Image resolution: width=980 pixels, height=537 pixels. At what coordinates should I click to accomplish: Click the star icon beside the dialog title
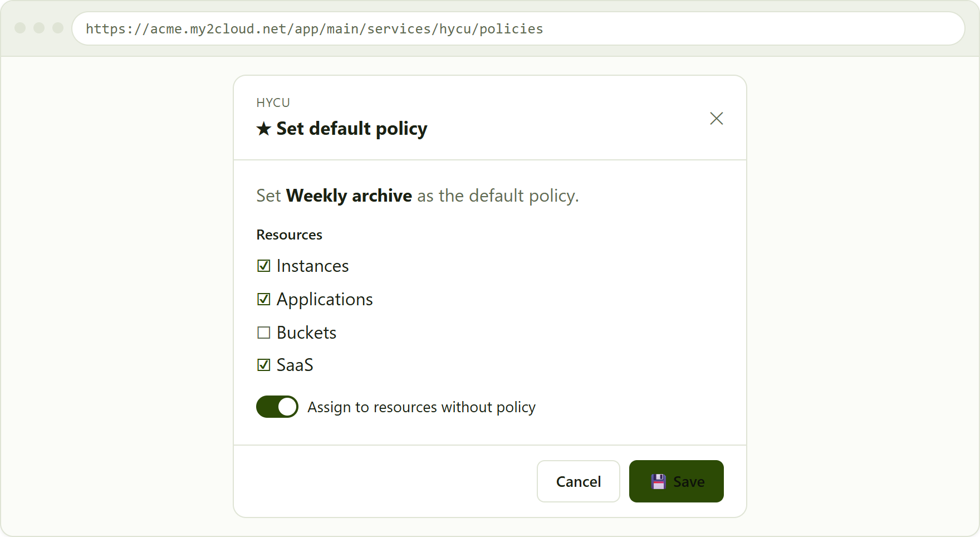tap(263, 129)
